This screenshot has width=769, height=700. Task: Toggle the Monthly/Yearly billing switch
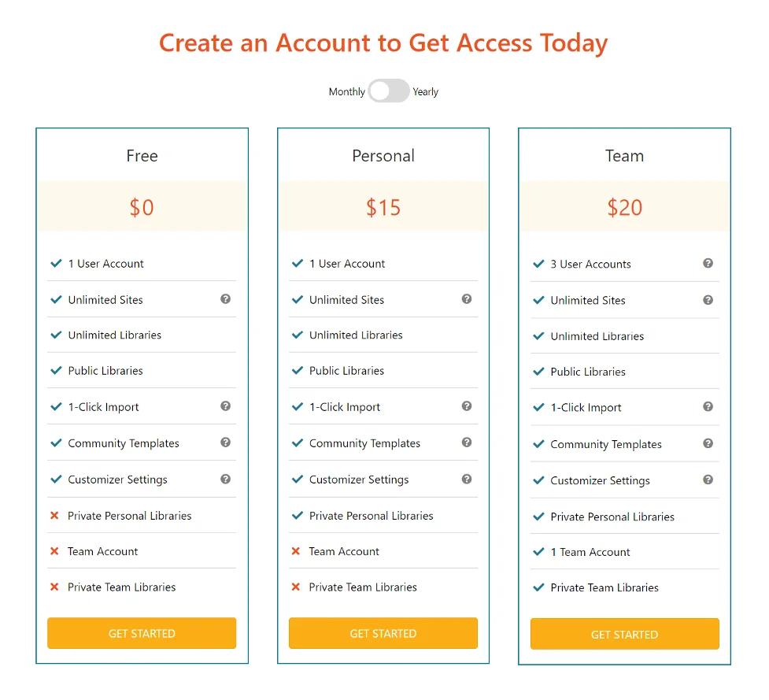click(x=388, y=91)
